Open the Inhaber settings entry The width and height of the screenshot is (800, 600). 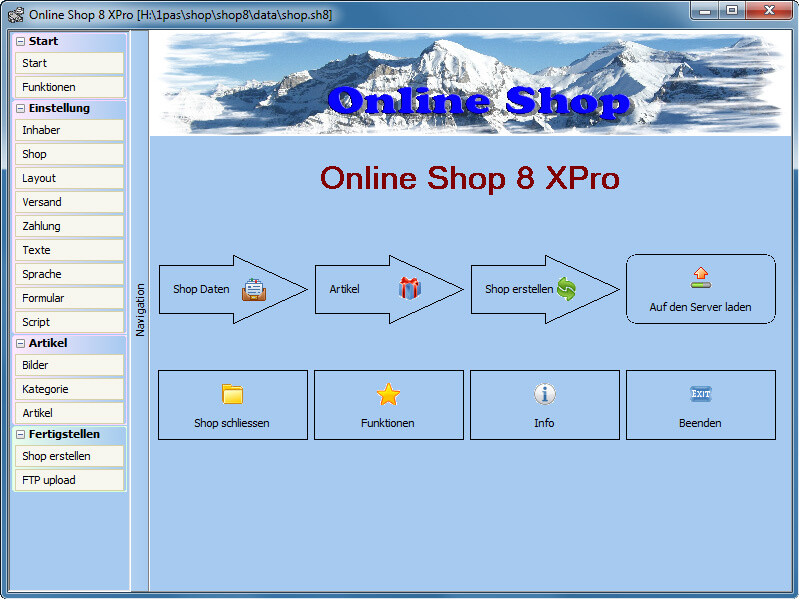point(69,130)
